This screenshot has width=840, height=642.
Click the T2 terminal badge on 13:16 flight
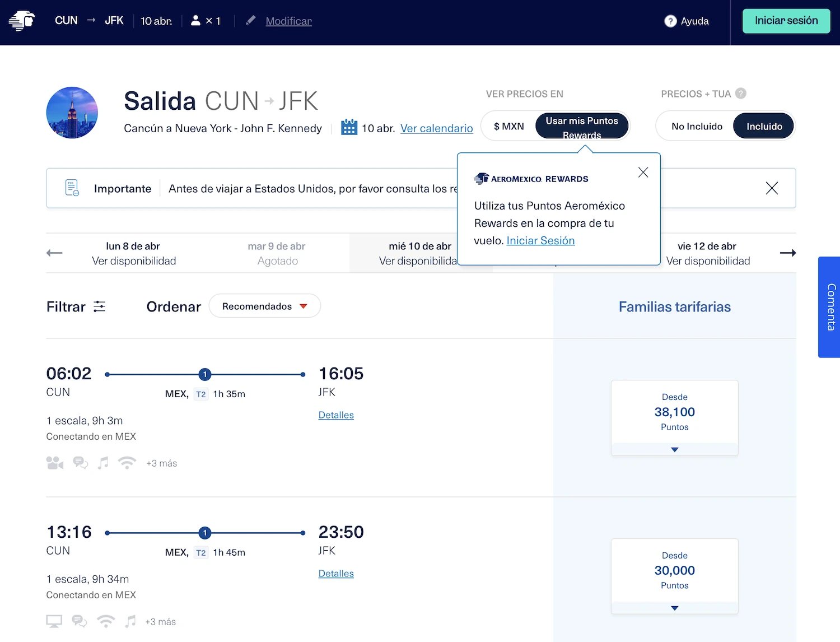coord(201,552)
